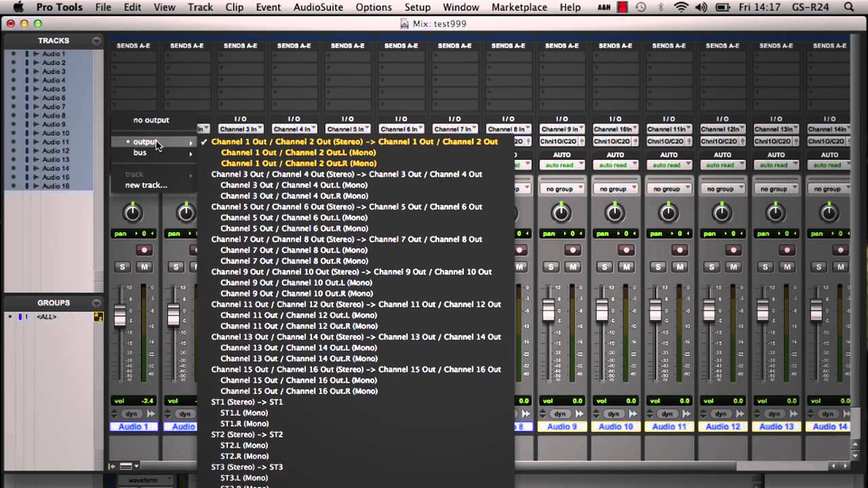Click the Audio 10 track name button
Viewport: 868px width, 488px height.
click(x=615, y=426)
